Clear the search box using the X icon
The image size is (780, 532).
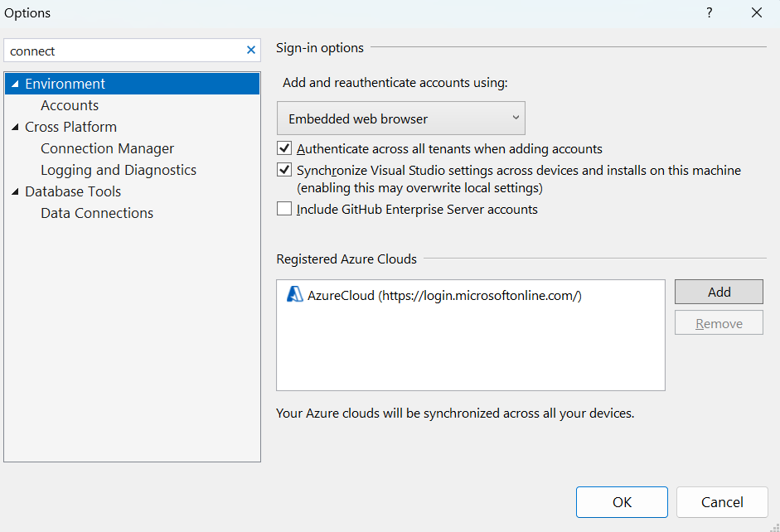click(x=250, y=50)
